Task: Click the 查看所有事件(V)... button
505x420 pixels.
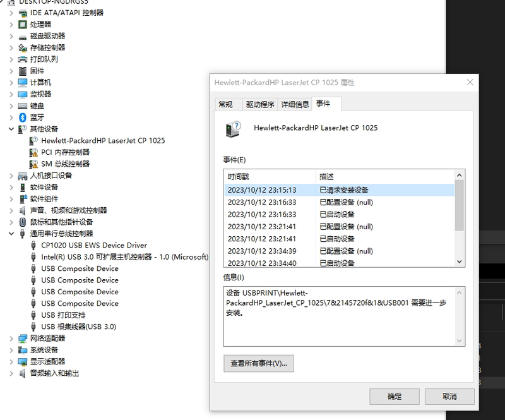Action: (x=259, y=364)
